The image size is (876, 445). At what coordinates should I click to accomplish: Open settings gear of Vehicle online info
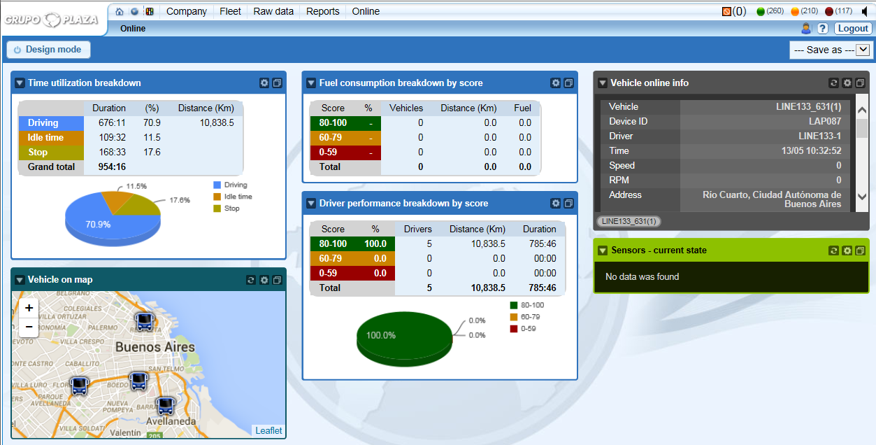(847, 83)
